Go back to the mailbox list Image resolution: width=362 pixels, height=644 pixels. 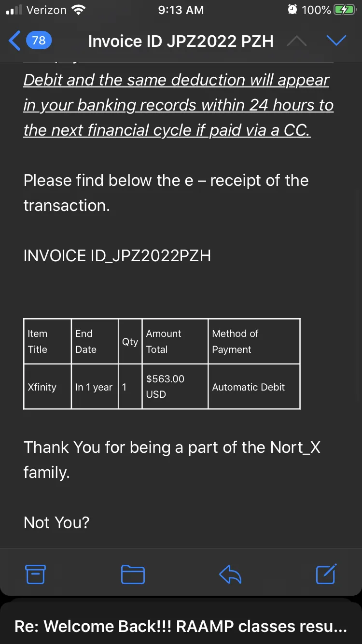point(15,41)
